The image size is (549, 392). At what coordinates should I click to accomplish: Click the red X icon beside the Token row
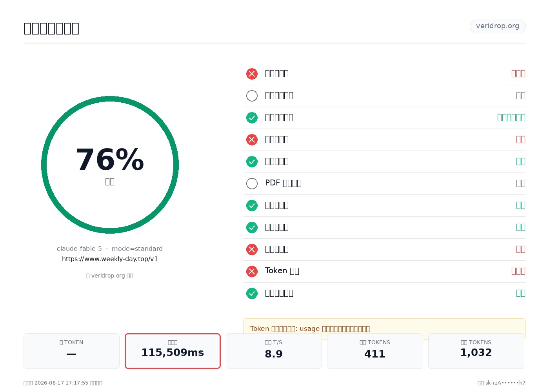(252, 271)
